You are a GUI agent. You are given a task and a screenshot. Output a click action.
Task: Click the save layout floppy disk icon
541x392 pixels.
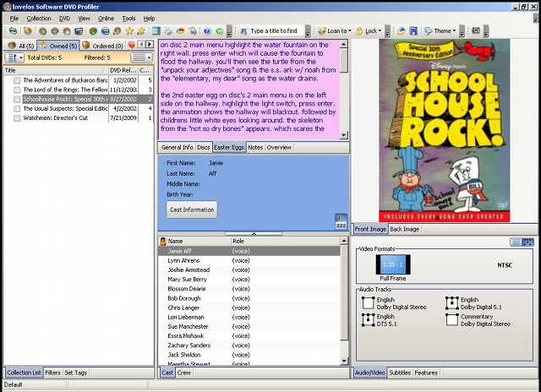(x=413, y=31)
